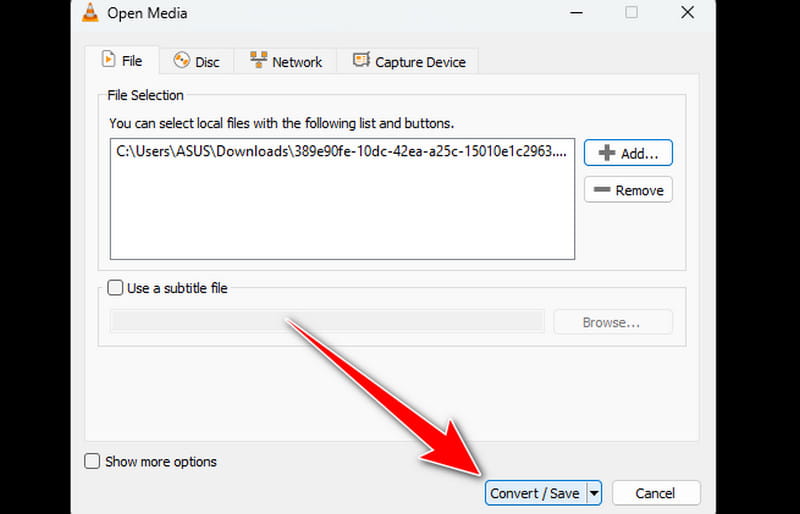Close the Open Media window
This screenshot has height=514, width=800.
point(687,13)
